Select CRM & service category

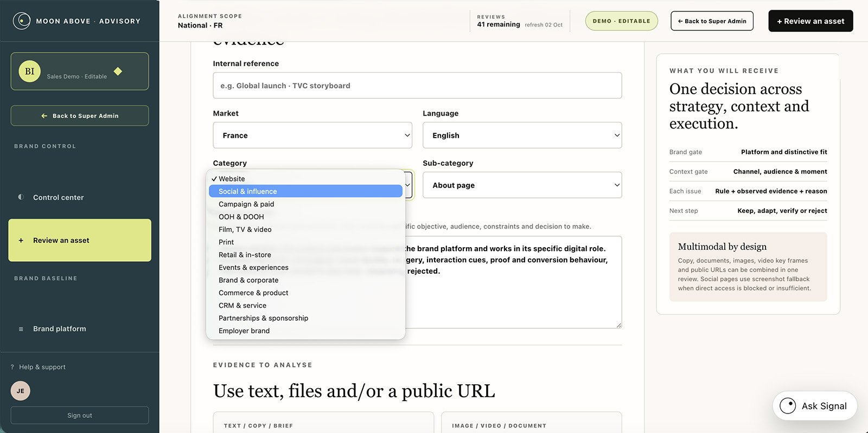tap(305, 306)
